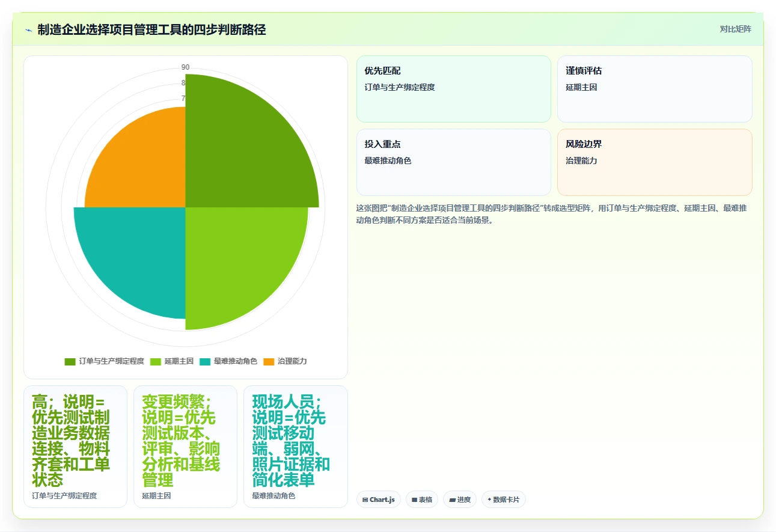Click the lightning icon beside the title

(29, 29)
